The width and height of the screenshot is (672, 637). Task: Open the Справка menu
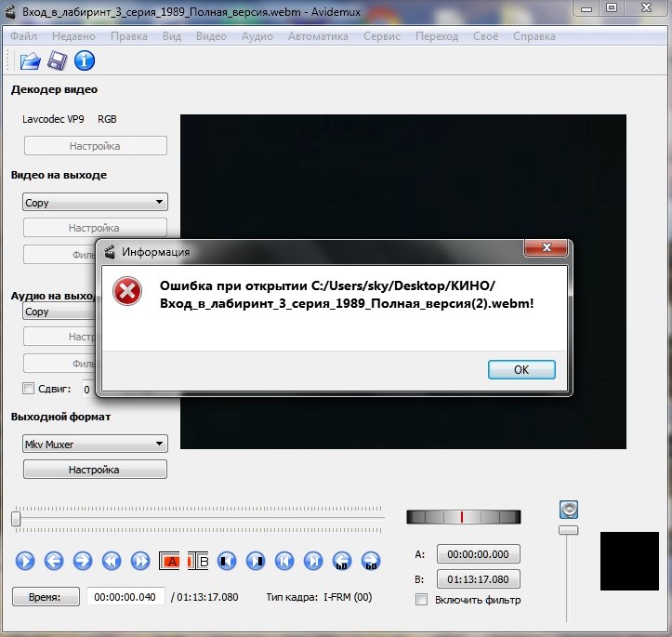[534, 36]
